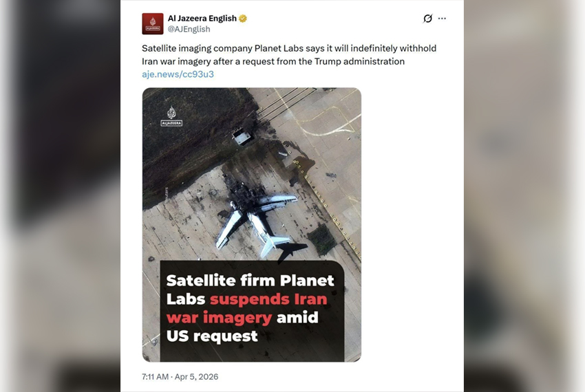Open the satellite image attachment

(252, 224)
